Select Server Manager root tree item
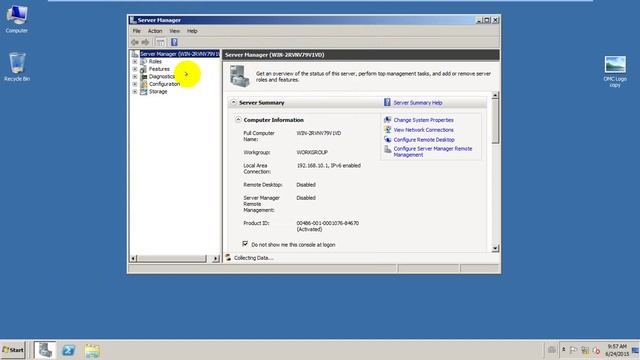This screenshot has height=360, width=640. (x=180, y=54)
